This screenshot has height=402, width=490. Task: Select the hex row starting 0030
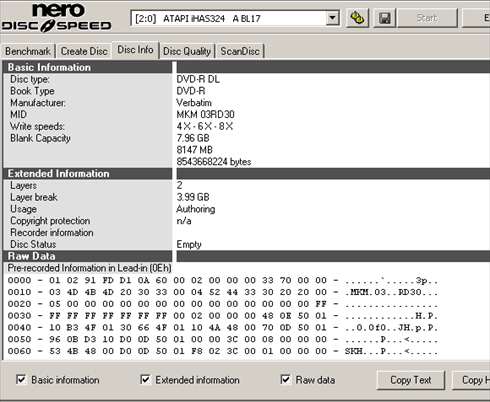click(222, 316)
